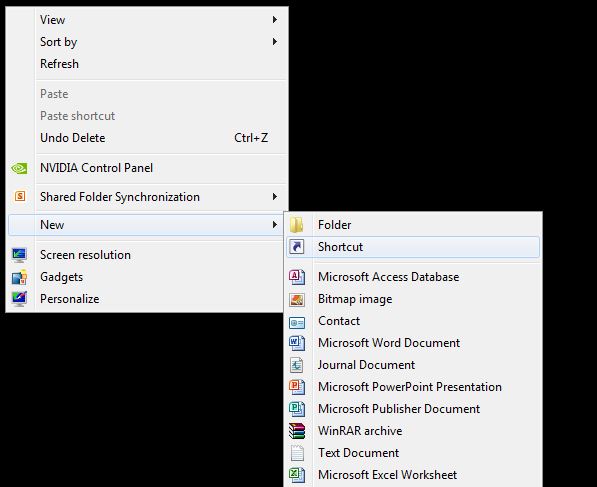Expand the Sort by submenu arrow
597x487 pixels.
[x=275, y=42]
